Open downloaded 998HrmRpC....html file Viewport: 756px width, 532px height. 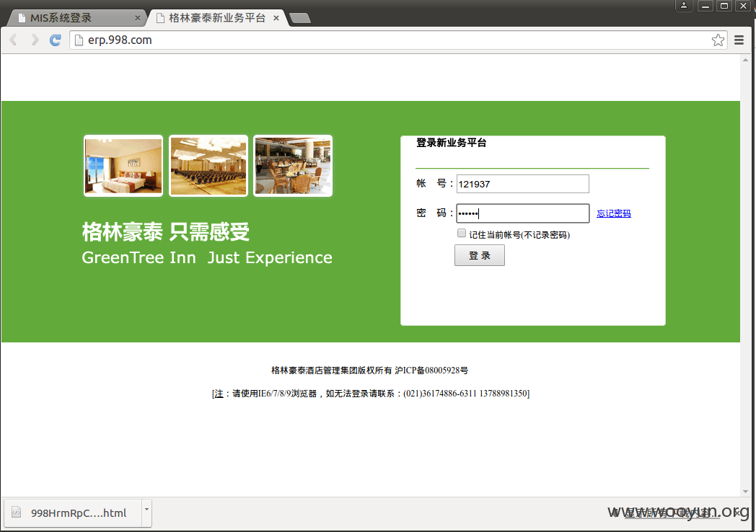(72, 513)
